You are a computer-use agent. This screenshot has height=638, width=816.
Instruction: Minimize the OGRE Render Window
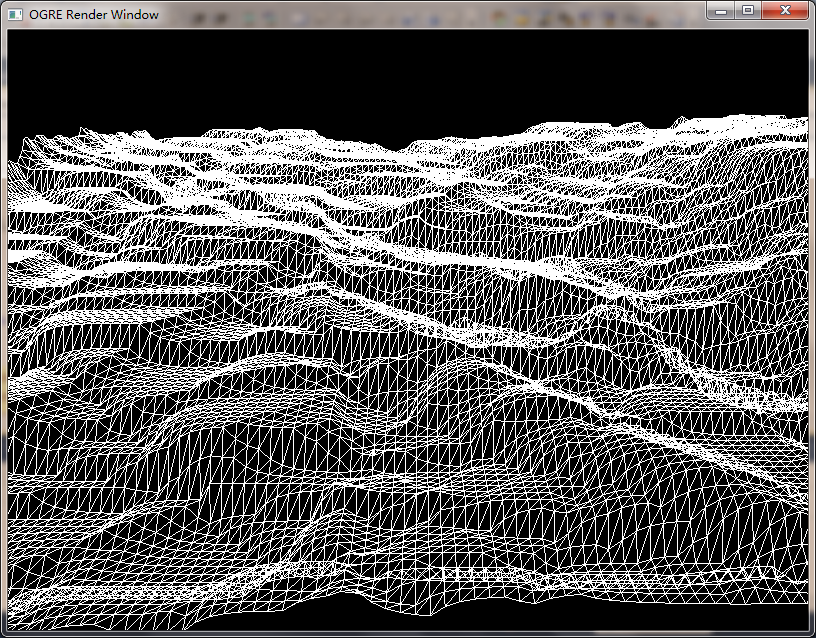pos(721,10)
